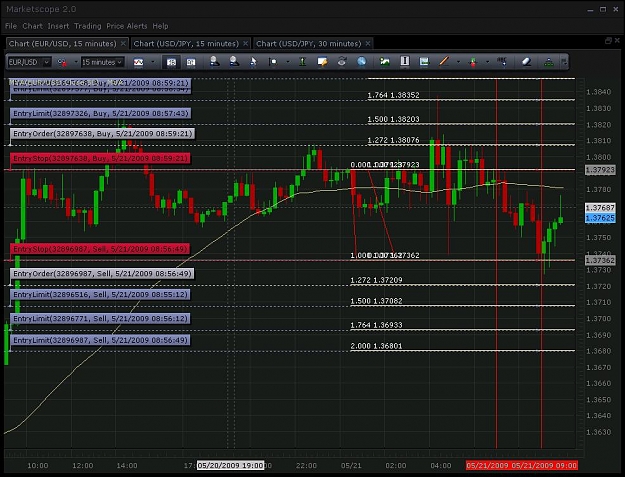
Task: Close the EUR/USD 15 minutes chart tab
Action: 123,43
